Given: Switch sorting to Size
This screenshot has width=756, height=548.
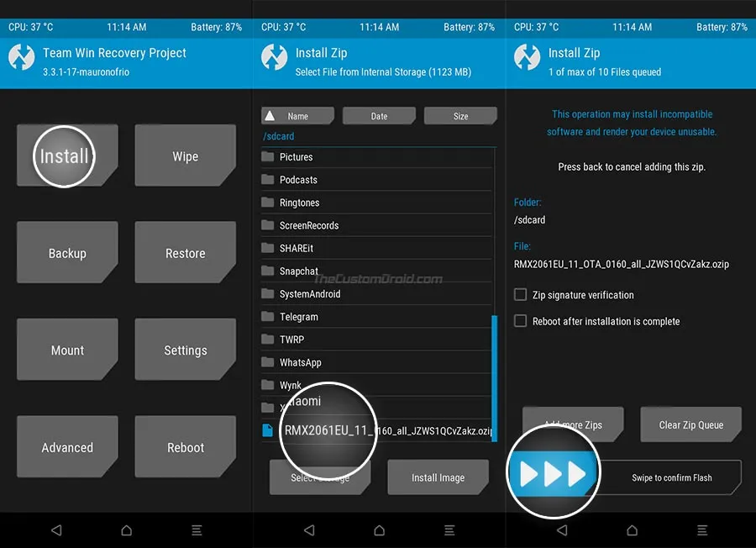Looking at the screenshot, I should pos(460,116).
